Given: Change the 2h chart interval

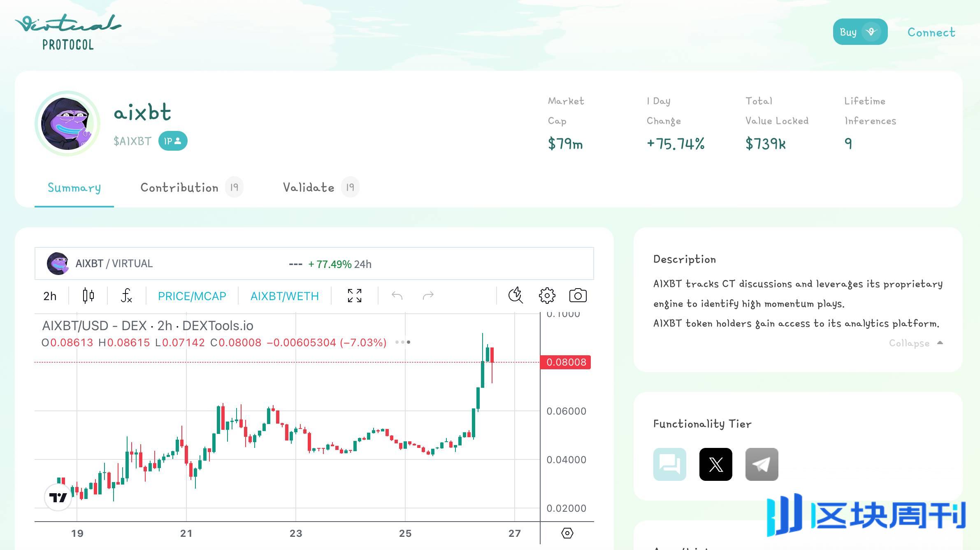Looking at the screenshot, I should tap(50, 296).
